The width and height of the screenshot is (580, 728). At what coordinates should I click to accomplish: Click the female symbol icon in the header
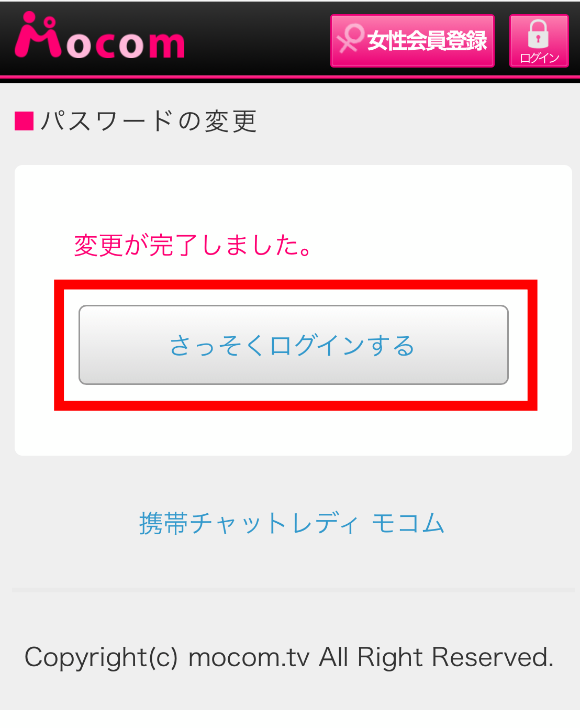tap(350, 39)
